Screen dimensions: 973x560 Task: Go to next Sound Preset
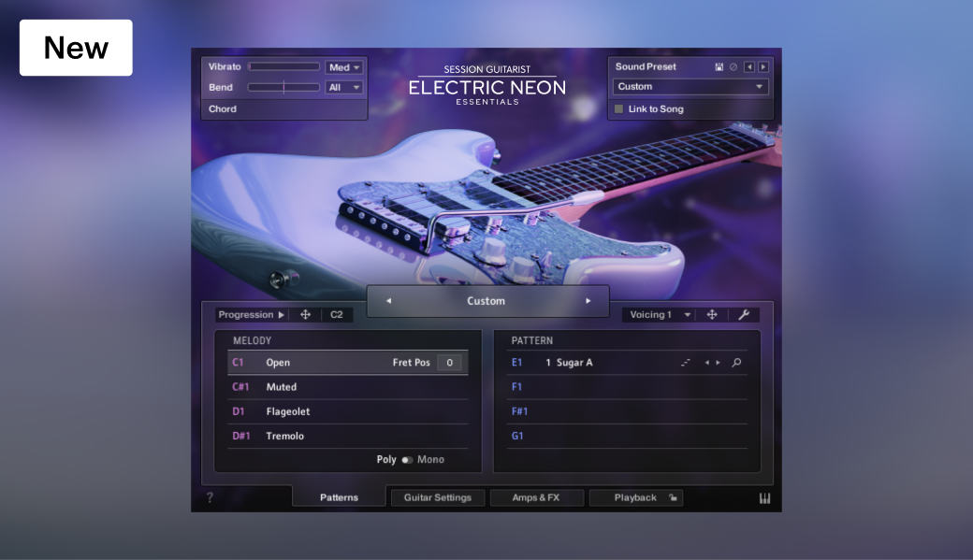click(763, 67)
